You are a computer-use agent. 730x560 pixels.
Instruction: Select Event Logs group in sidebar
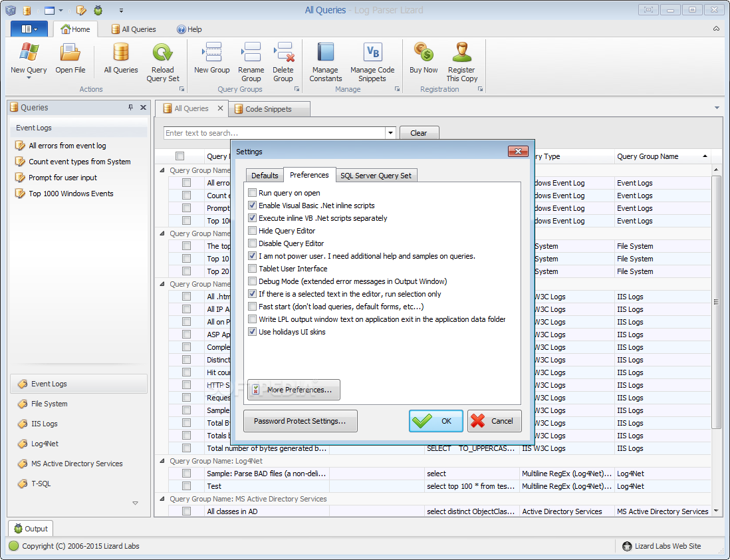click(78, 384)
